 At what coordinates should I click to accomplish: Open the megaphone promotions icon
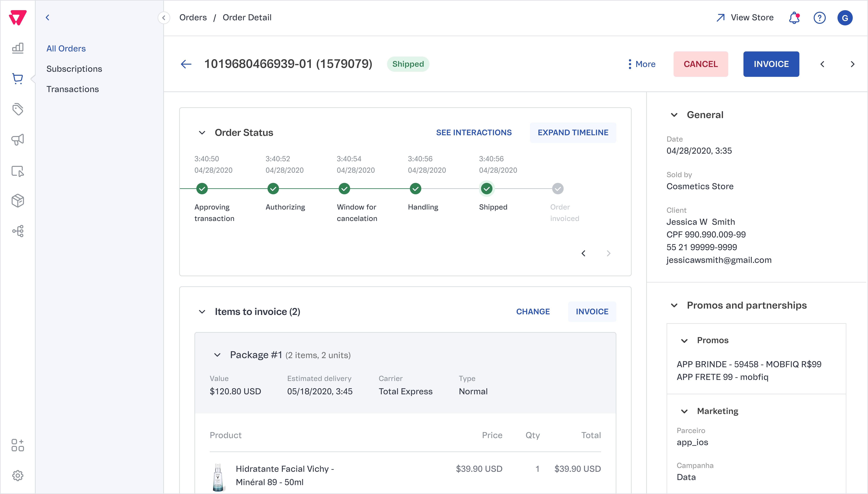18,139
